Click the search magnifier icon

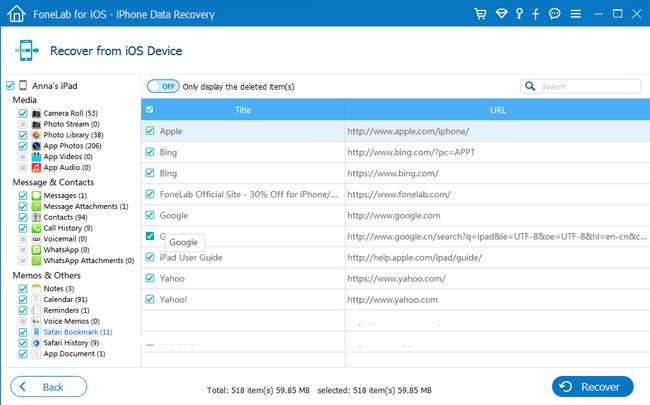tap(530, 86)
